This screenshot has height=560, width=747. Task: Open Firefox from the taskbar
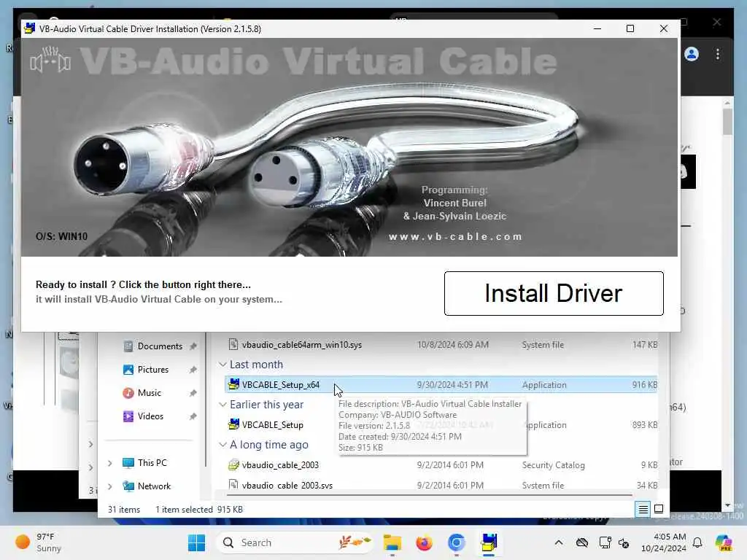click(424, 542)
